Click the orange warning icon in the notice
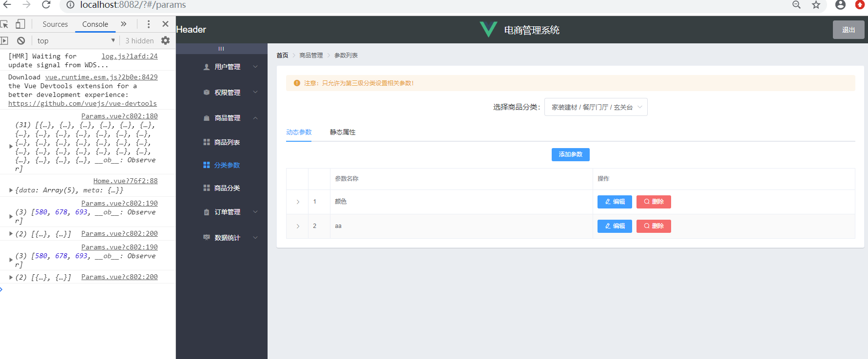This screenshot has height=359, width=868. [x=297, y=83]
